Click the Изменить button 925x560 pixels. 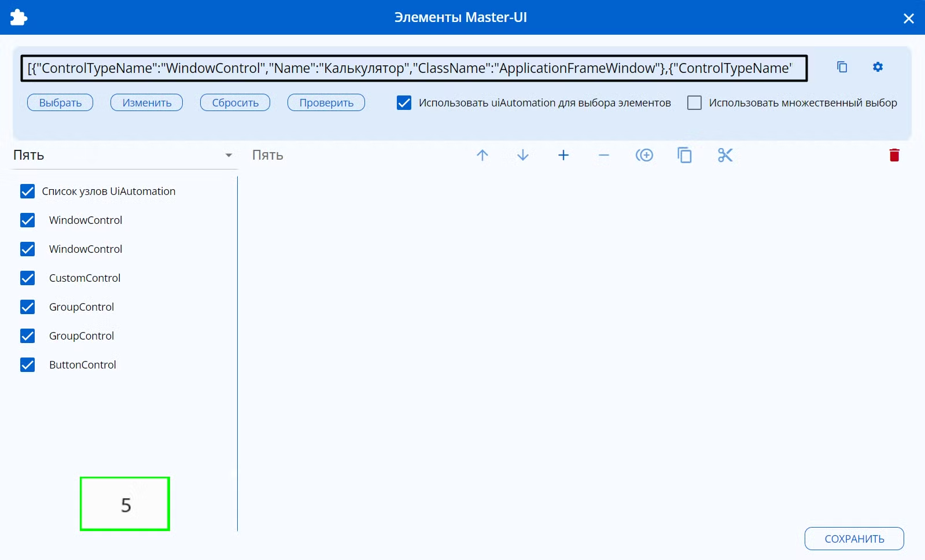point(147,102)
